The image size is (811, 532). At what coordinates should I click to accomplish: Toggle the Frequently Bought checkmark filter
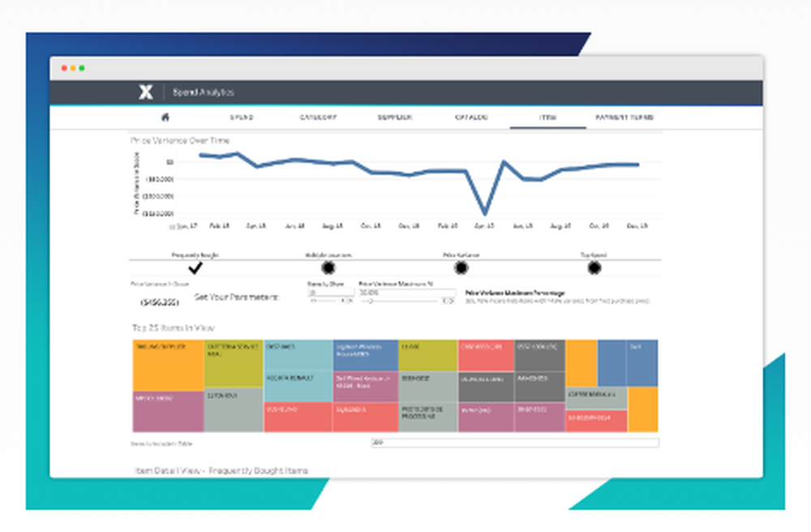click(195, 268)
